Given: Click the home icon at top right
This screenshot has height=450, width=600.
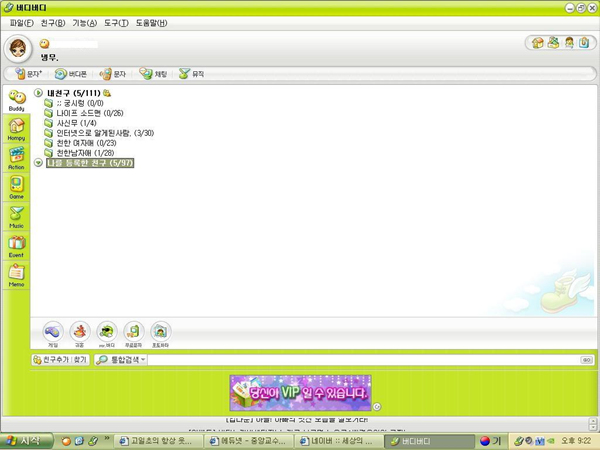Looking at the screenshot, I should 537,43.
